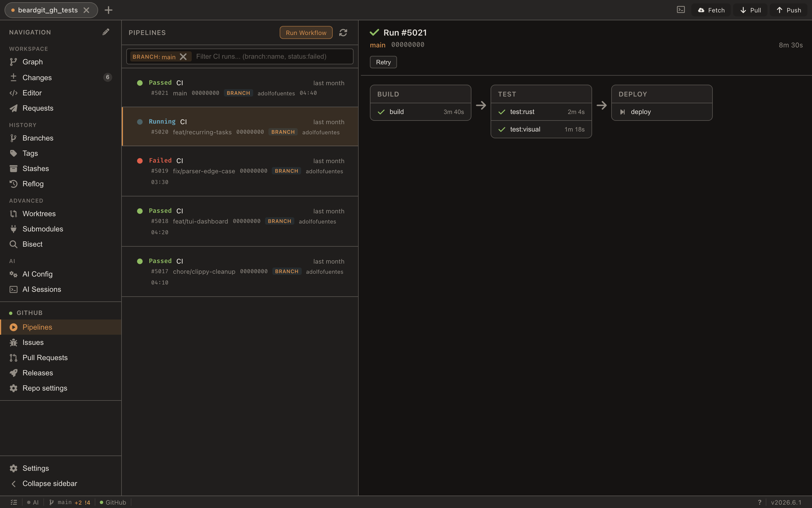Open the test:visual job

(x=541, y=129)
